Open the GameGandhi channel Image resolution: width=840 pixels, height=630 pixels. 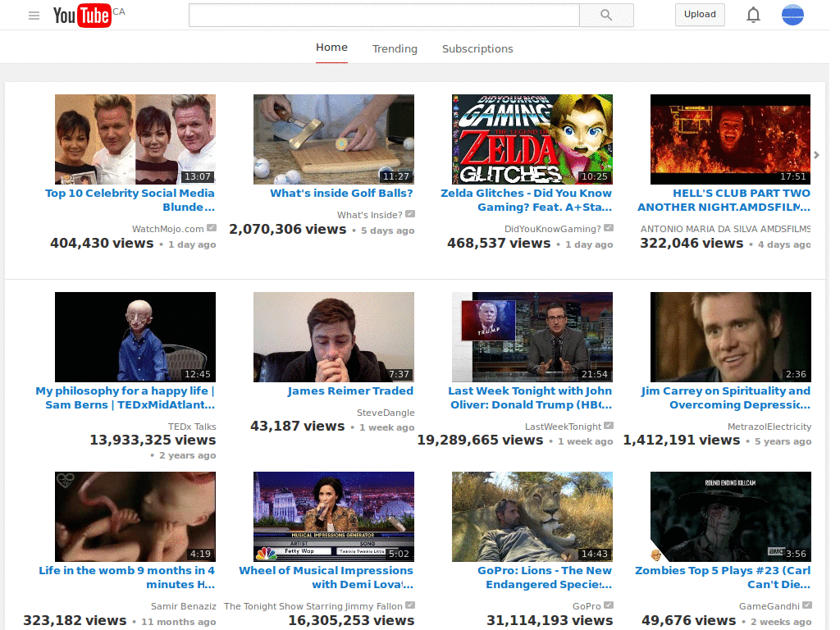tap(769, 606)
